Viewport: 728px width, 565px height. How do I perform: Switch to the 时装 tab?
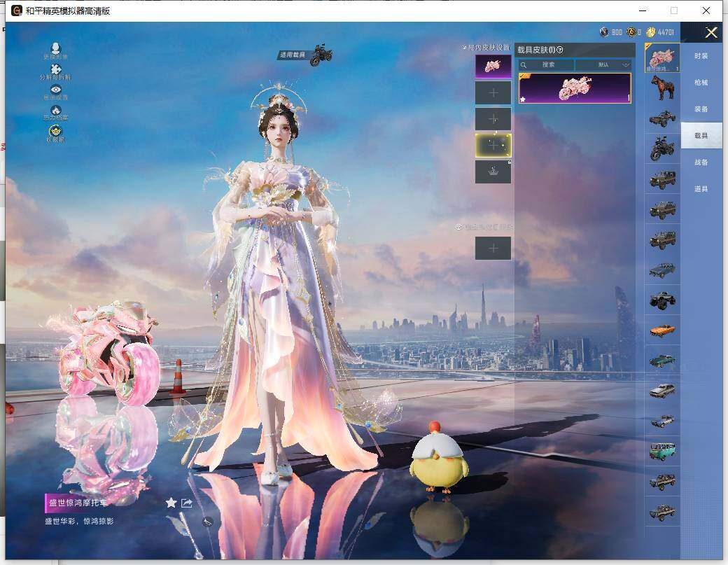[701, 56]
